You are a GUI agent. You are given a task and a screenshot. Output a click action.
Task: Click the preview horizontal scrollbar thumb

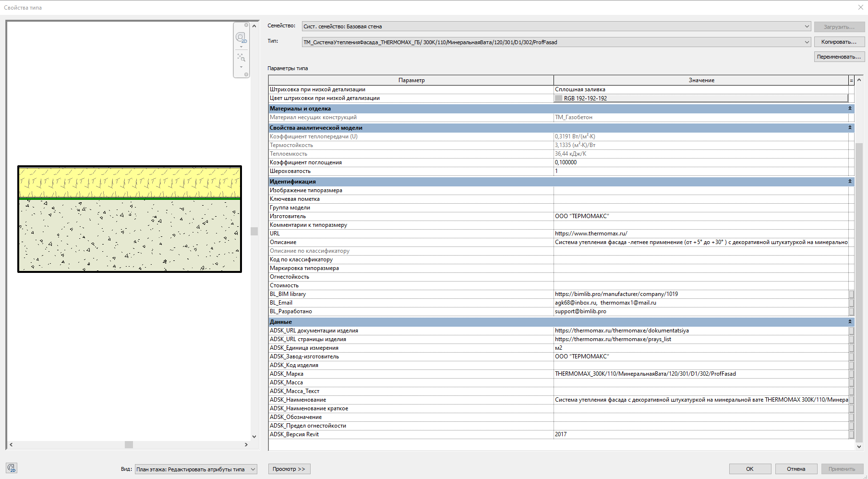129,445
